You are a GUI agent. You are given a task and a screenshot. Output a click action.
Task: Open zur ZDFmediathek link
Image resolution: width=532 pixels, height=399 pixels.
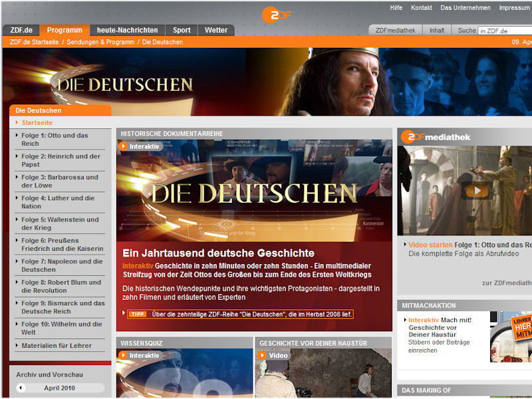pyautogui.click(x=507, y=283)
